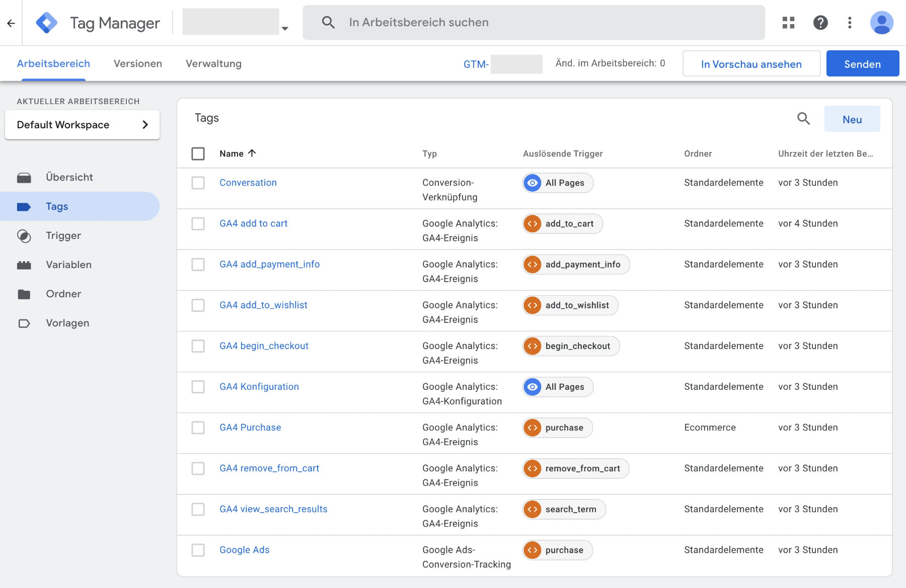Check the GA4 add_to_wishlist checkbox
This screenshot has height=588, width=906.
[198, 305]
